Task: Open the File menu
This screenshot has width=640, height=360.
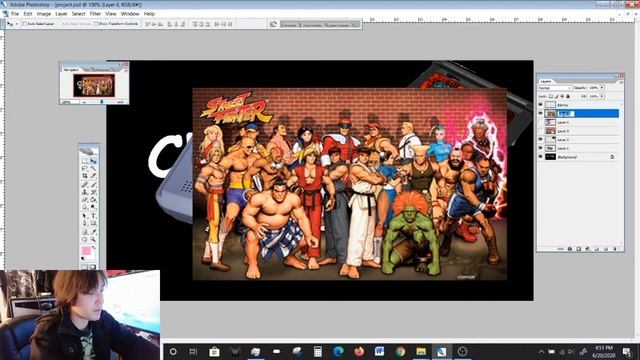Action: [15, 14]
